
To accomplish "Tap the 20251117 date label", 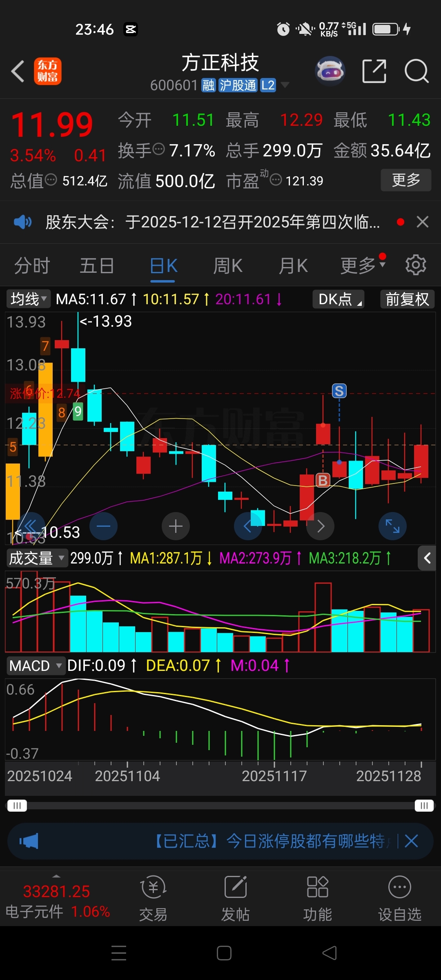I will tap(274, 776).
